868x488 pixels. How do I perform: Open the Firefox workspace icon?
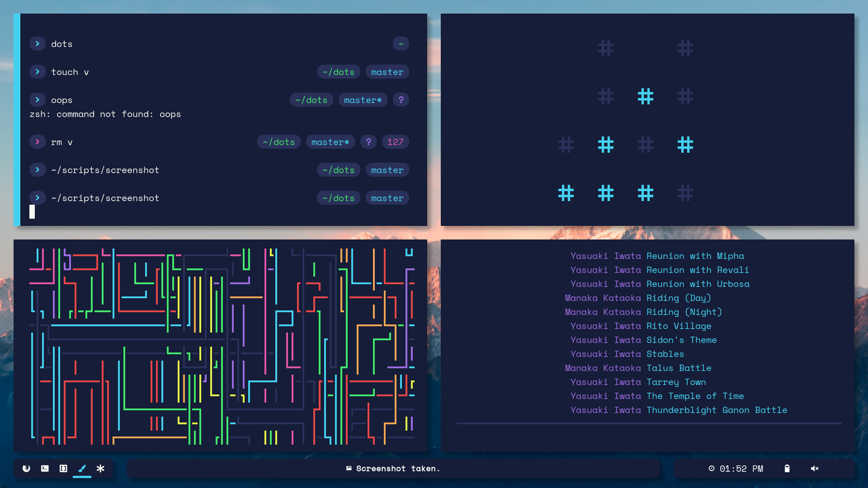(26, 469)
